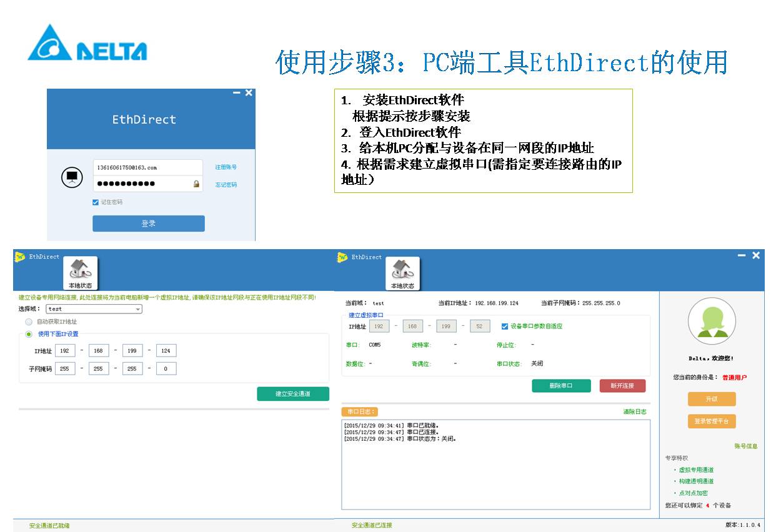Click the email account input field
Screen dimensions: 781x532
[x=147, y=167]
